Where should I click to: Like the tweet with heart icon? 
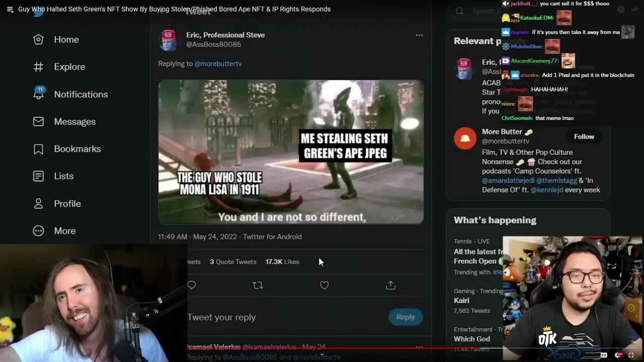click(x=324, y=285)
